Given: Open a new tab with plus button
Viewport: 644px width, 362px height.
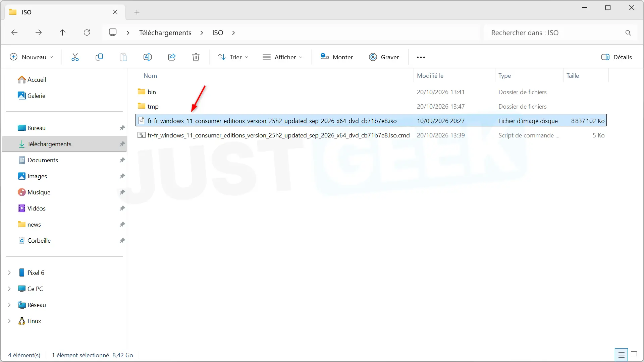Looking at the screenshot, I should (137, 12).
